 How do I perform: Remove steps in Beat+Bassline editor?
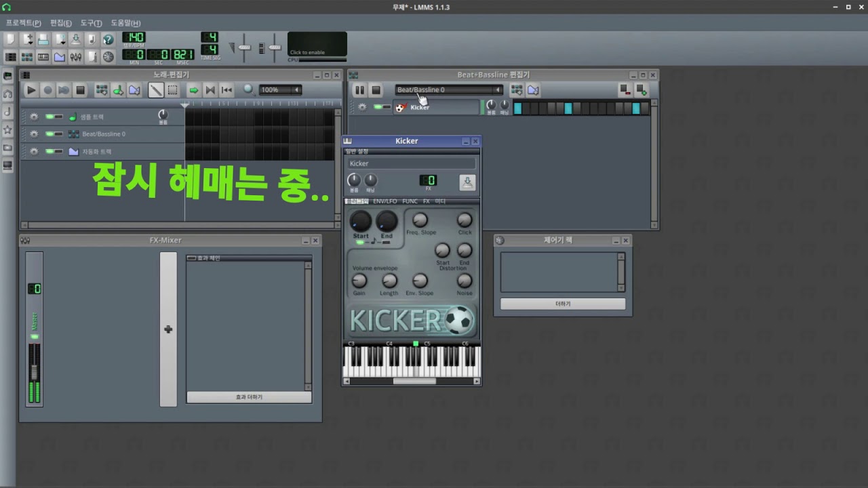pos(625,89)
